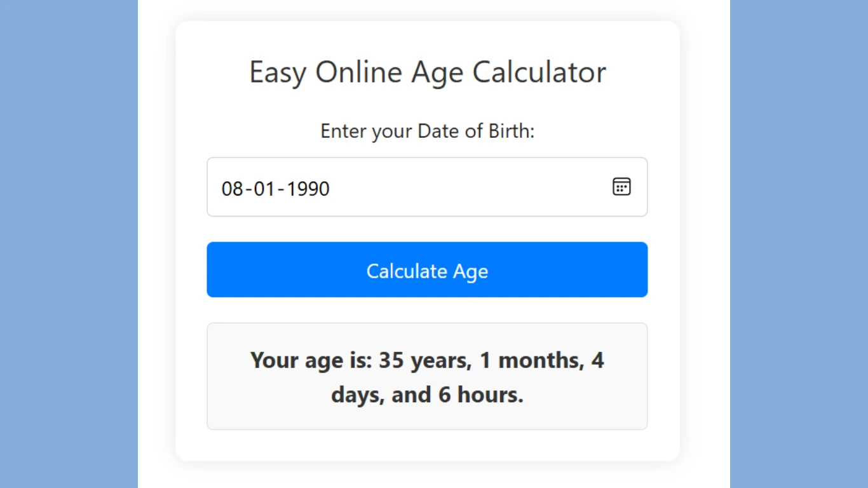Click the "Easy Online Age Calculator" heading
This screenshot has height=488, width=868.
point(427,72)
